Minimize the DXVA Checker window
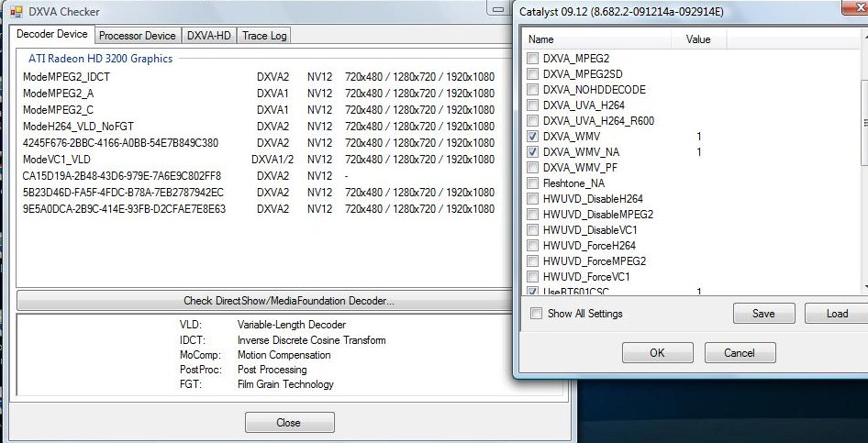 499,7
